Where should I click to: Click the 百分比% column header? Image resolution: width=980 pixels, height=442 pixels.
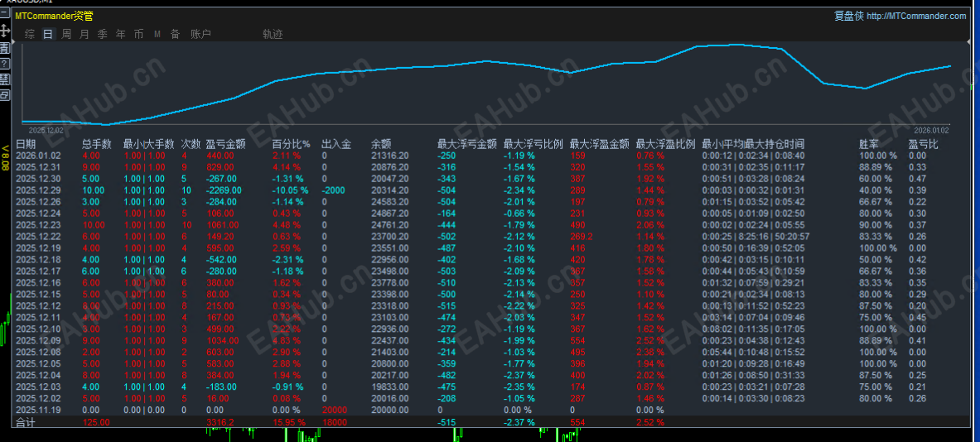tap(292, 144)
